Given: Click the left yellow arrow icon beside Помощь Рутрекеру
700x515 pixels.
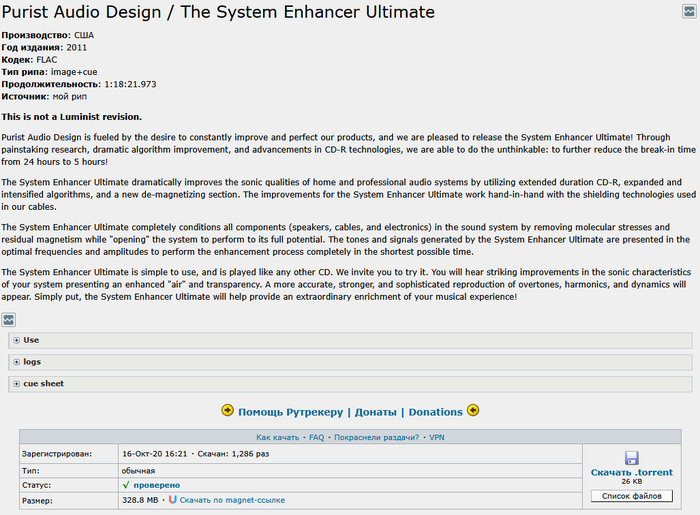Looking at the screenshot, I should click(228, 410).
